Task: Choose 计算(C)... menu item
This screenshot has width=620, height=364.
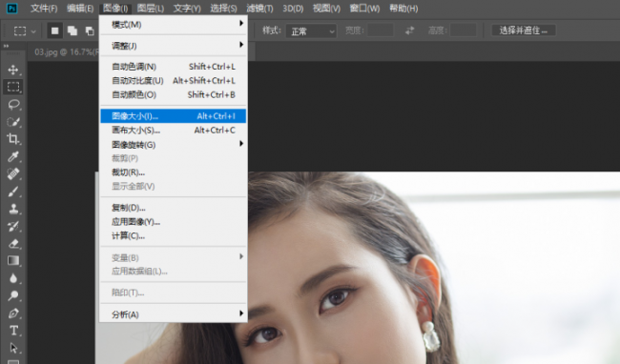Action: [x=174, y=236]
